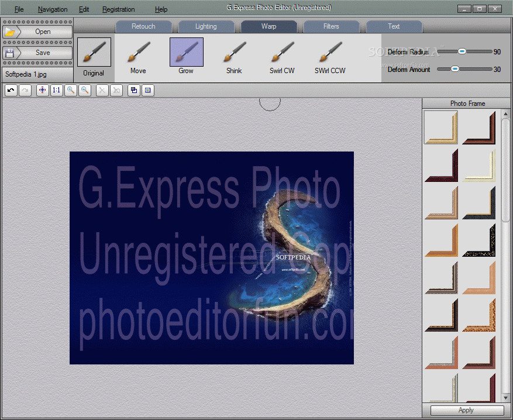Click the Photo Frame scrollbar up arrow
This screenshot has height=420, width=513.
click(x=506, y=114)
